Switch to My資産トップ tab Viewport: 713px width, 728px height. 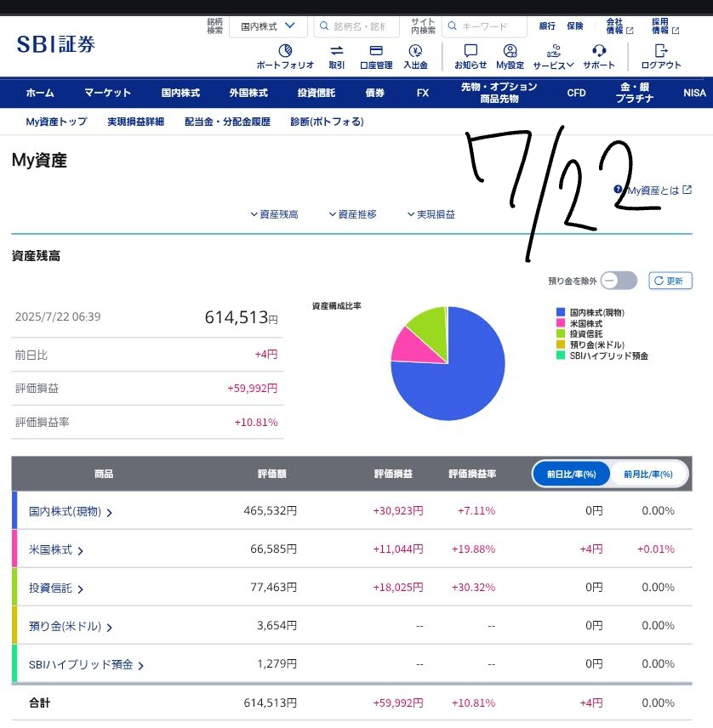point(57,122)
